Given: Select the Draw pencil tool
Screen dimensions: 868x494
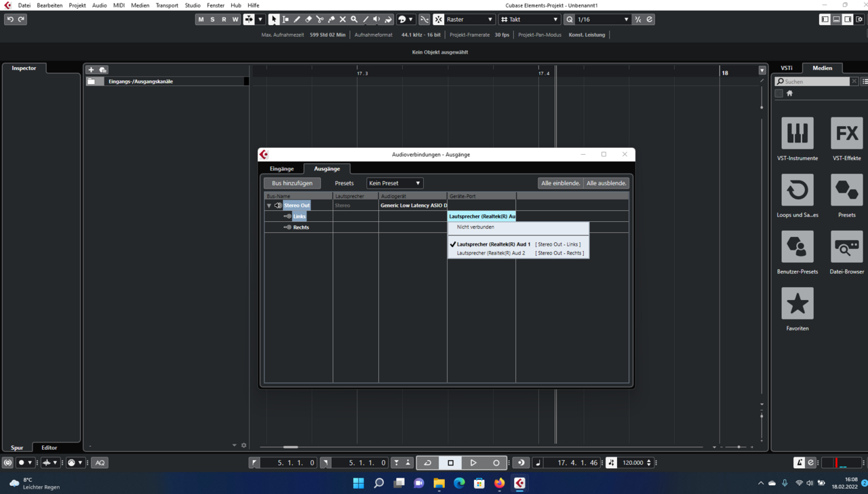Looking at the screenshot, I should 297,20.
